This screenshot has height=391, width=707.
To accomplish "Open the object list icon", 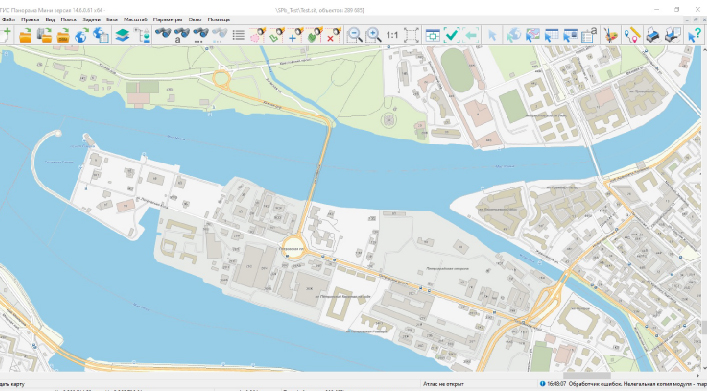I will coord(239,35).
